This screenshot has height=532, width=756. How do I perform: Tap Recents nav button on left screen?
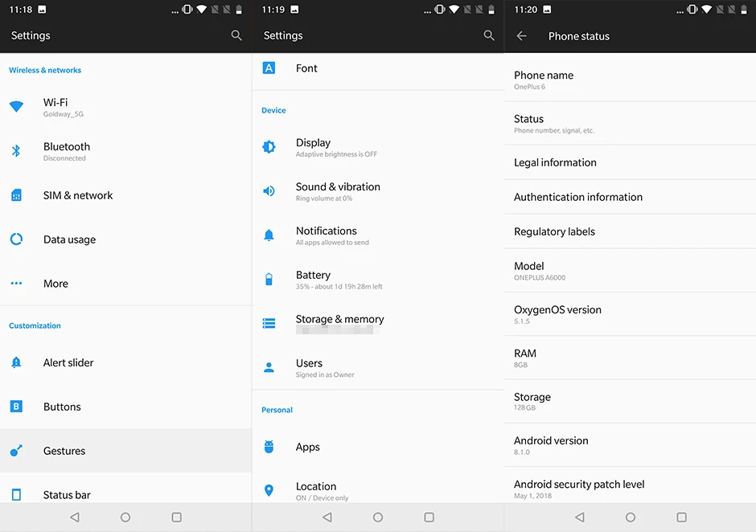(176, 517)
